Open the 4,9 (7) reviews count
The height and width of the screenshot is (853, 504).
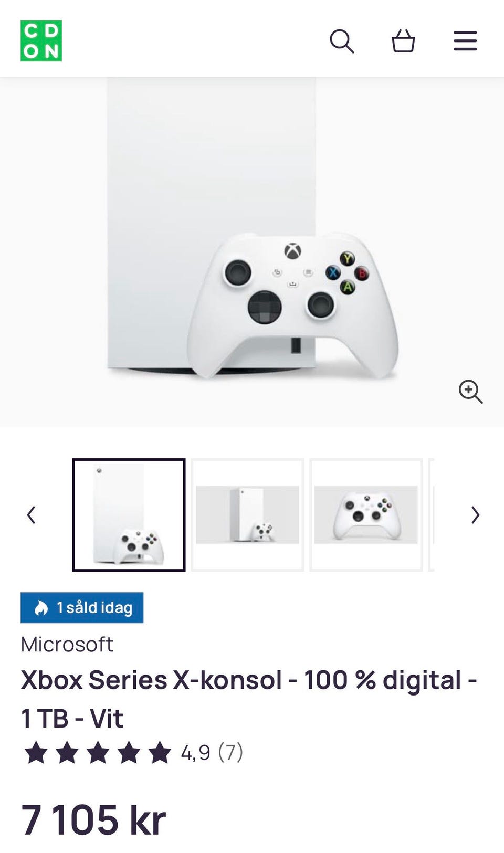[212, 753]
